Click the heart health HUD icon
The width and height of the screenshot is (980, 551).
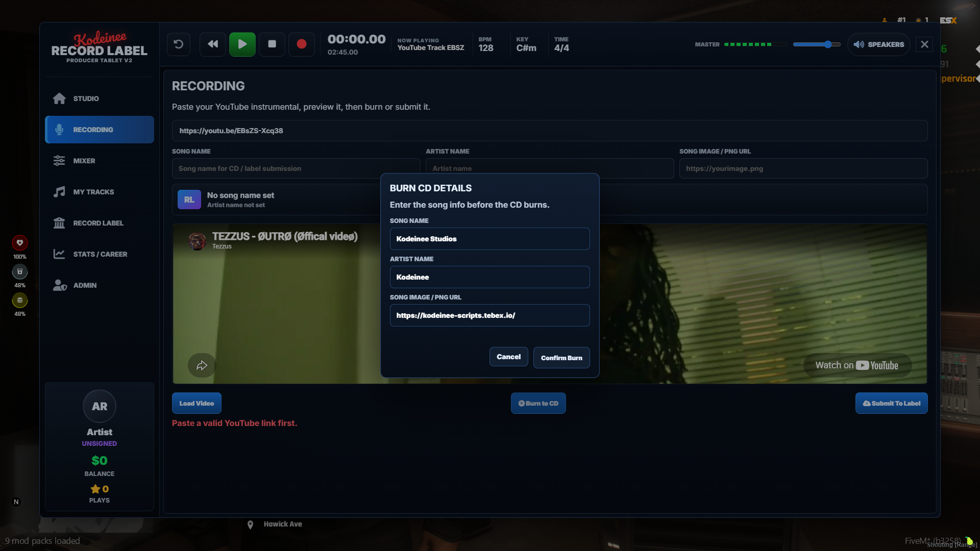tap(20, 243)
